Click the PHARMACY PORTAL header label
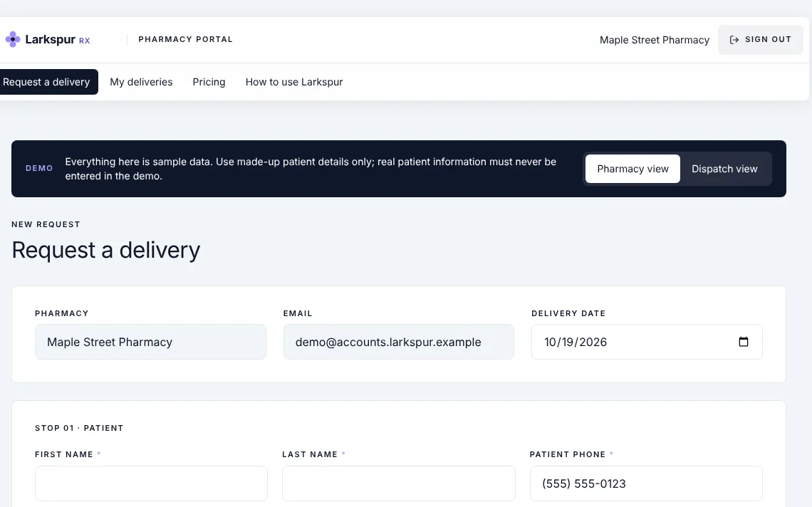This screenshot has height=507, width=812. point(185,39)
